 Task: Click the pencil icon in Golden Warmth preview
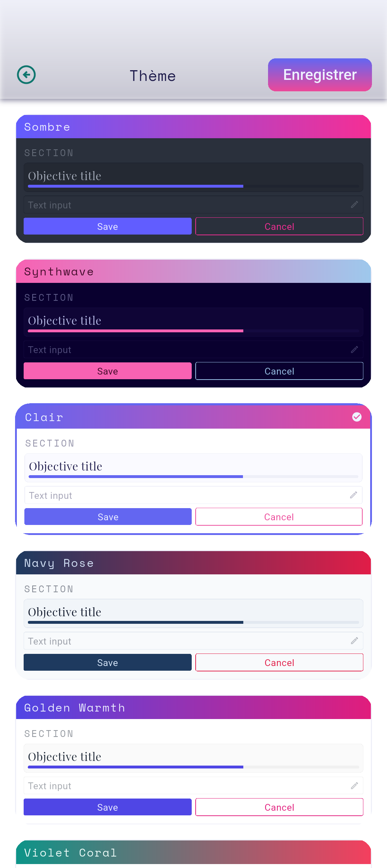[x=354, y=785]
